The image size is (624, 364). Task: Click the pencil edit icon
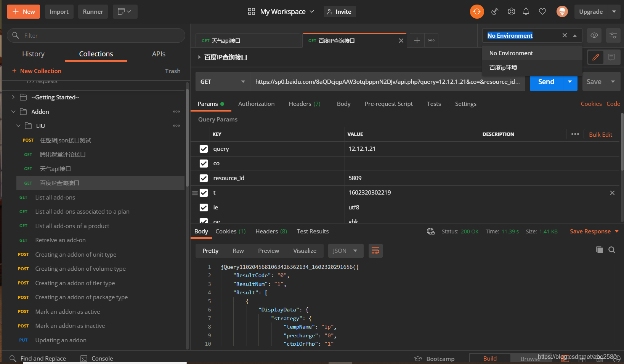click(x=596, y=57)
